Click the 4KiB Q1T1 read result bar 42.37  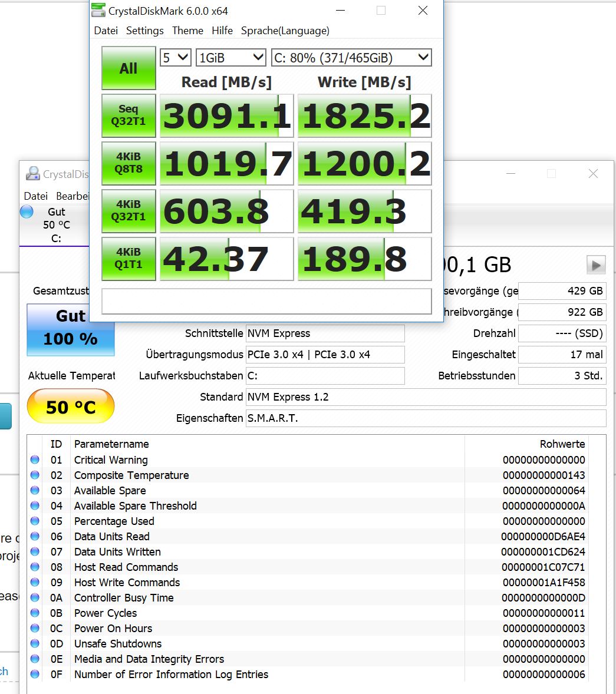tap(227, 259)
